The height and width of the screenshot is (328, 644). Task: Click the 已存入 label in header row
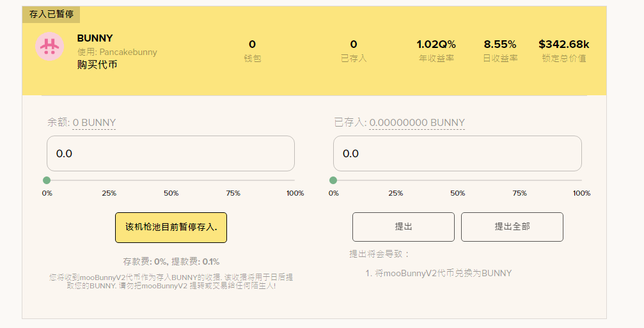(354, 58)
